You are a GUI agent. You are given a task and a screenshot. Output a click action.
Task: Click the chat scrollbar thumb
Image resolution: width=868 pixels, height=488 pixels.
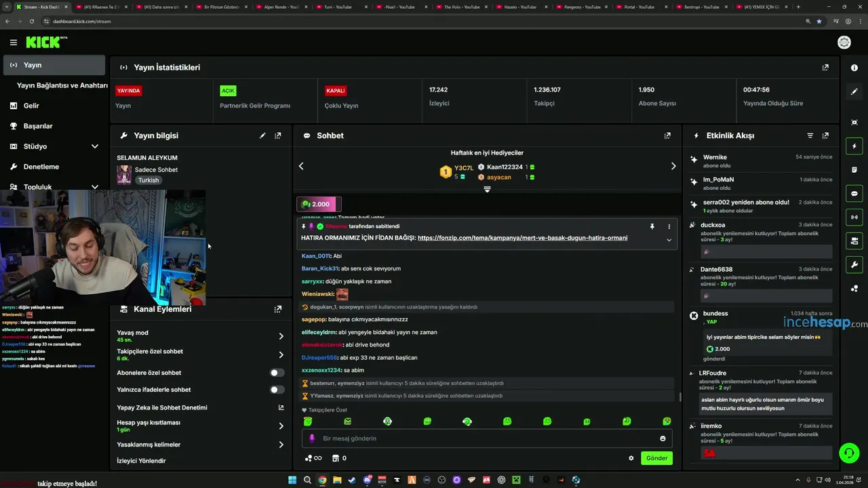pos(680,396)
